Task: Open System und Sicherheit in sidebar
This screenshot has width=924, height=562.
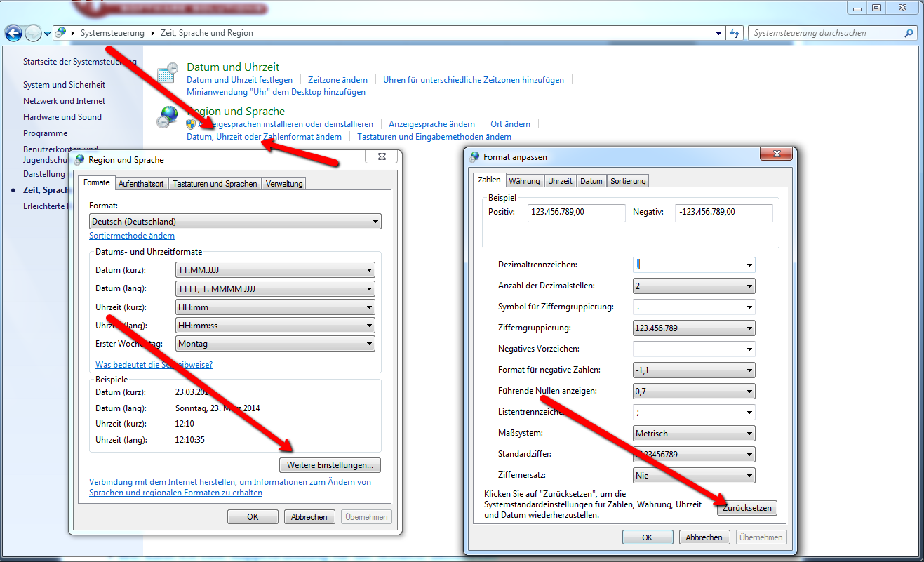Action: [64, 85]
